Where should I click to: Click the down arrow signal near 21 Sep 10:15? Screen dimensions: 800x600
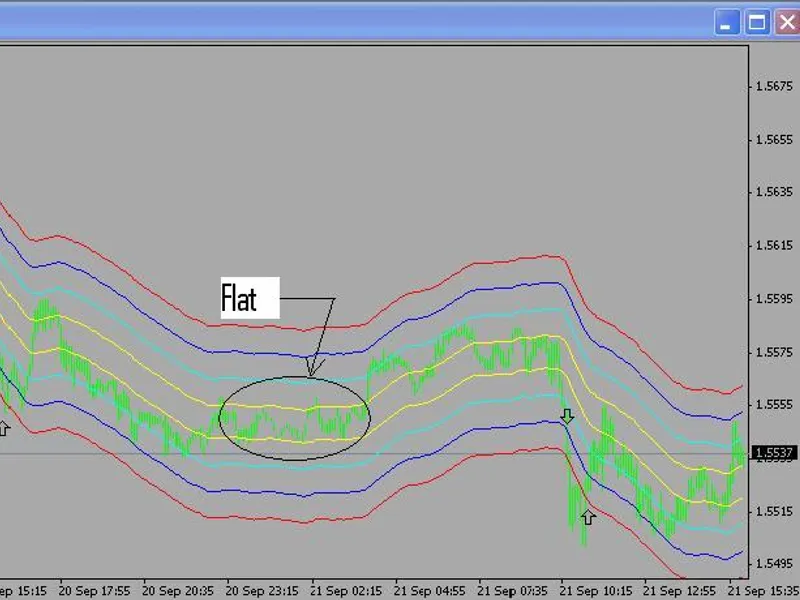click(567, 416)
